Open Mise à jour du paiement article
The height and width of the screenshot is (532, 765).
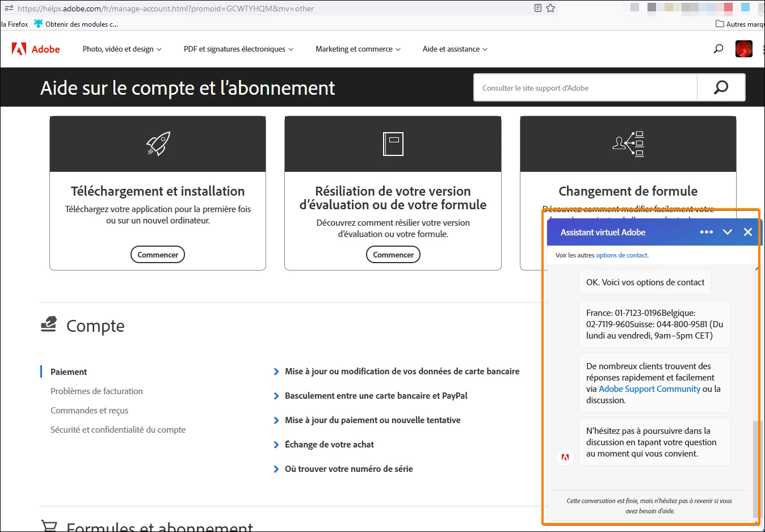(x=373, y=420)
